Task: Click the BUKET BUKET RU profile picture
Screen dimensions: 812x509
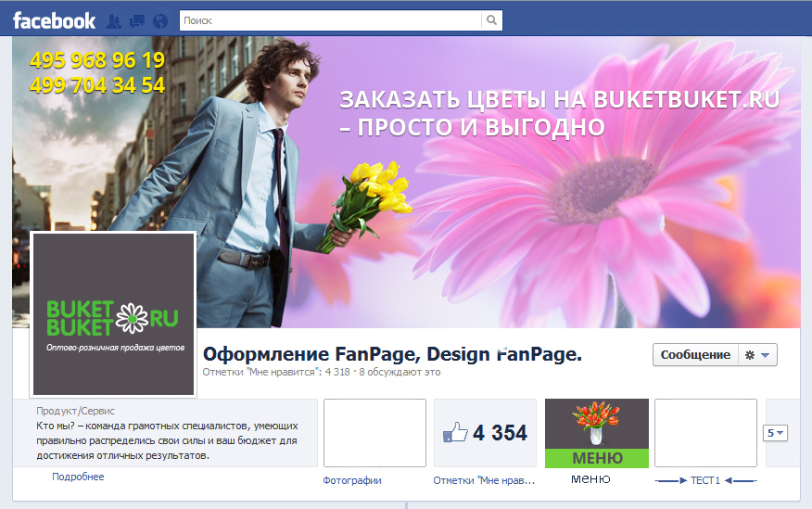Action: 113,314
